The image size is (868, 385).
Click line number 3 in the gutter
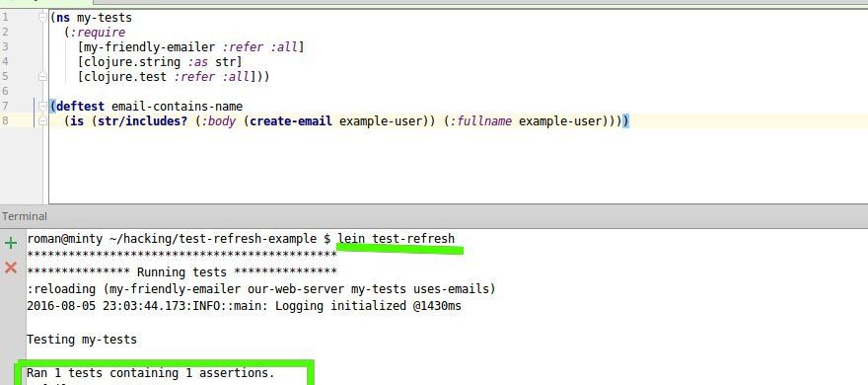click(5, 47)
